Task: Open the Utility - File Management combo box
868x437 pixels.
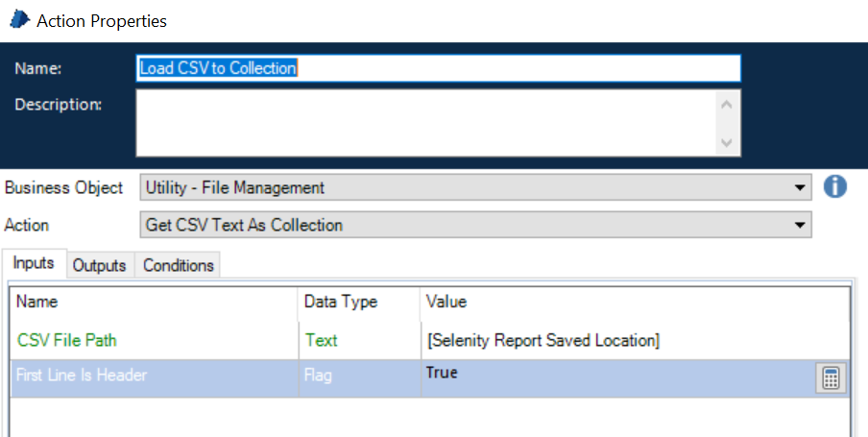Action: pyautogui.click(x=475, y=187)
